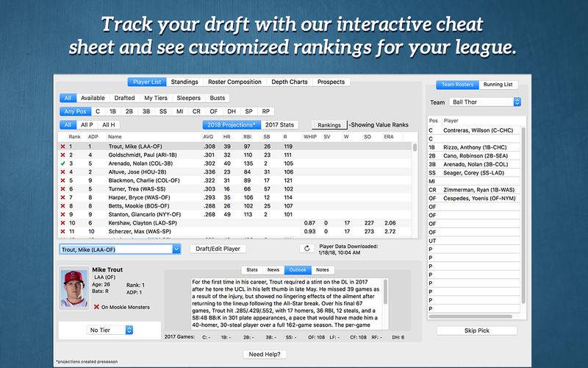Open the player Notes tab

[x=323, y=269]
